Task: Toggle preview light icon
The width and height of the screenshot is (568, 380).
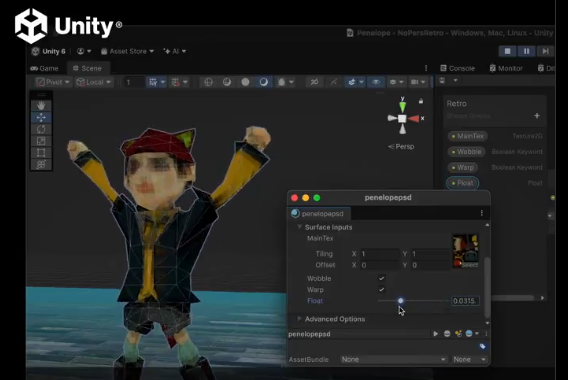Action: tap(458, 334)
